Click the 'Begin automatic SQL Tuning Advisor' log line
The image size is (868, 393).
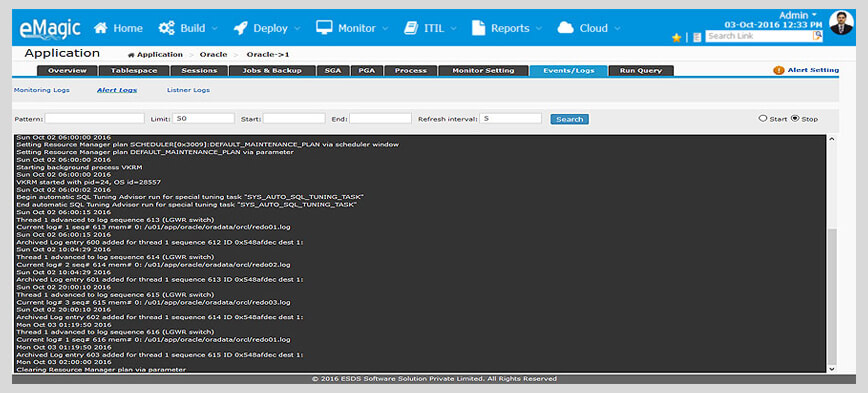pyautogui.click(x=190, y=197)
